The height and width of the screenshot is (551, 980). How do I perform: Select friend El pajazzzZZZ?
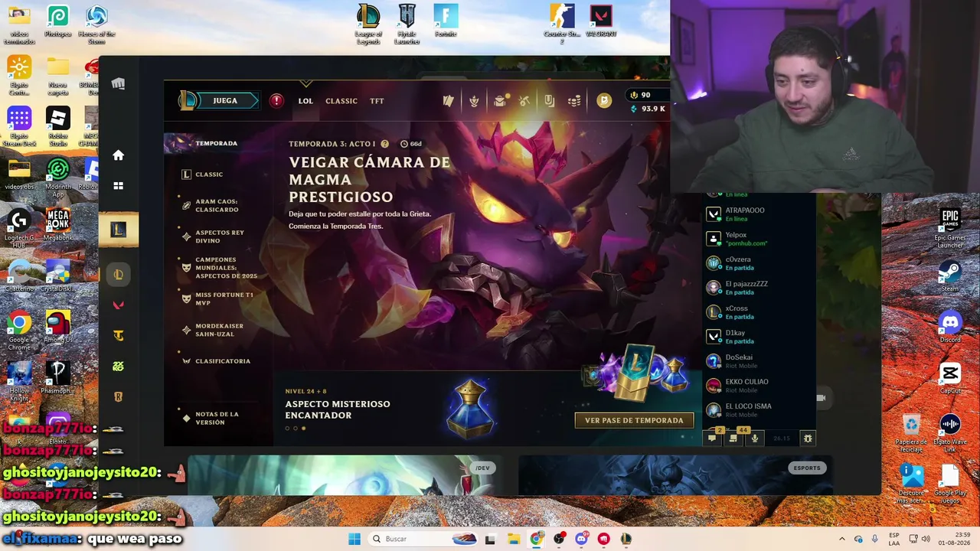pyautogui.click(x=759, y=288)
